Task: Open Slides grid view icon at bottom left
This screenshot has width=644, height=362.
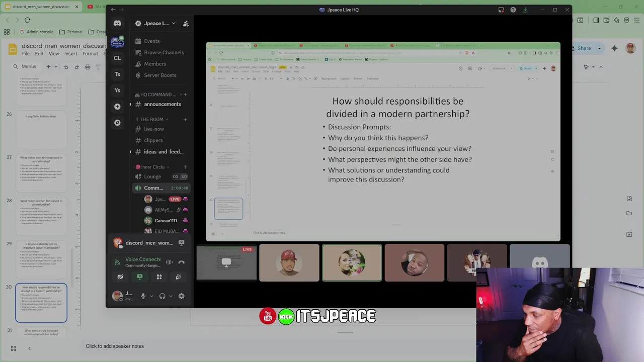Action: pyautogui.click(x=14, y=348)
